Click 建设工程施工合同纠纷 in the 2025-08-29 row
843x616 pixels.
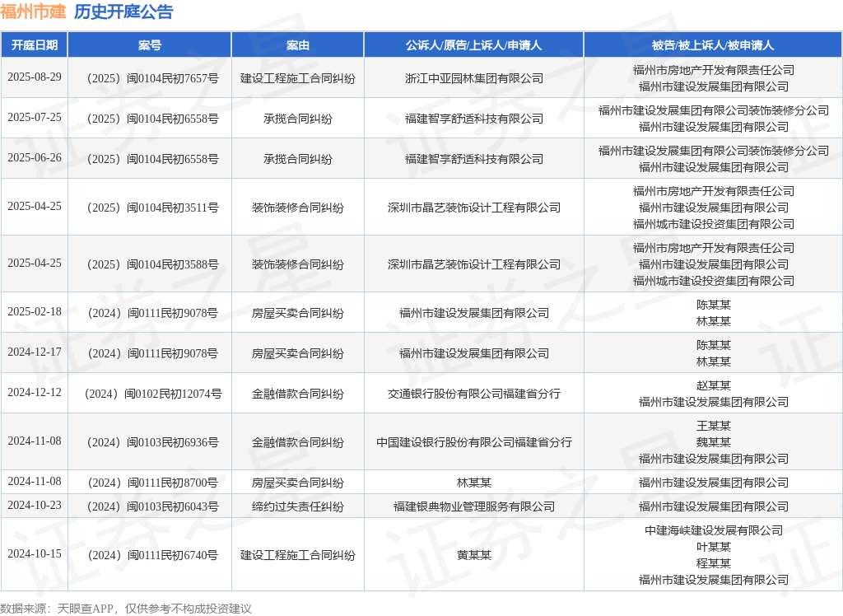click(298, 78)
